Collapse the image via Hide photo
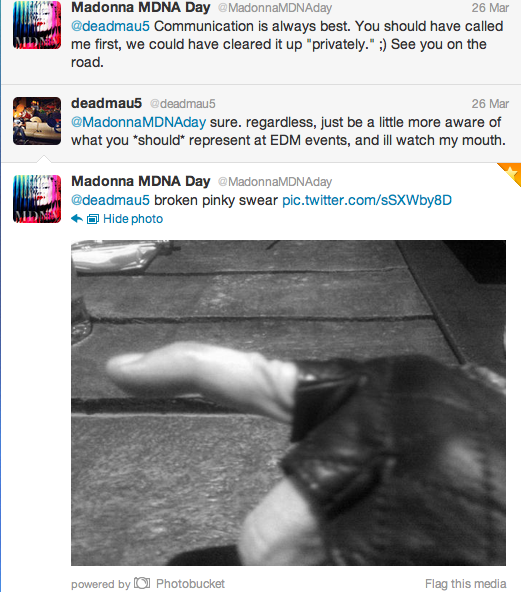This screenshot has width=521, height=592. coord(133,219)
